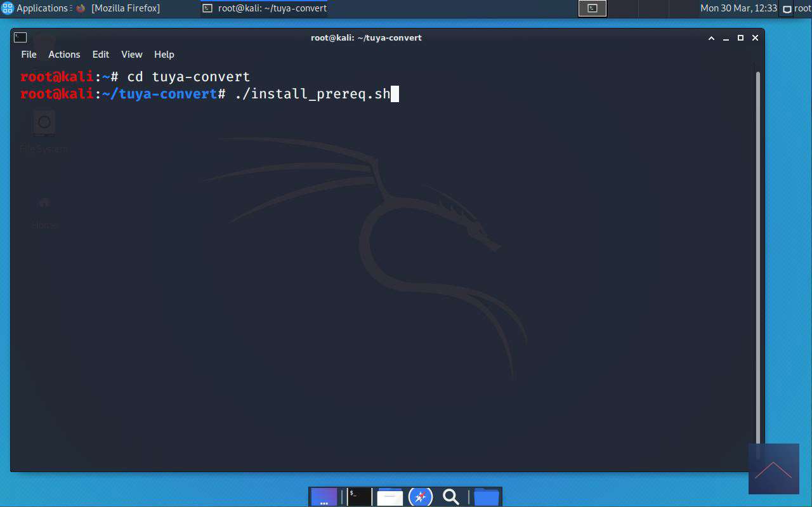Click the active workspace thumbnail in the switcher
Image resolution: width=812 pixels, height=507 pixels.
click(593, 8)
